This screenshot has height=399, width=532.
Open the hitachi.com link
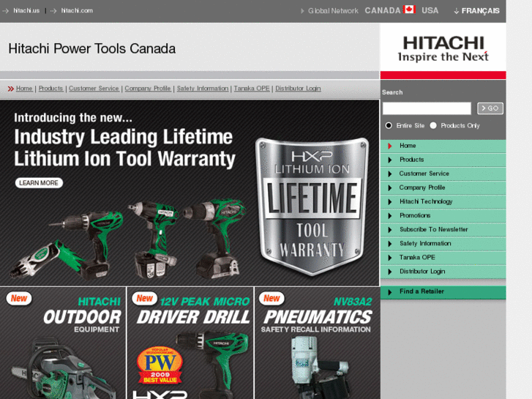click(77, 10)
